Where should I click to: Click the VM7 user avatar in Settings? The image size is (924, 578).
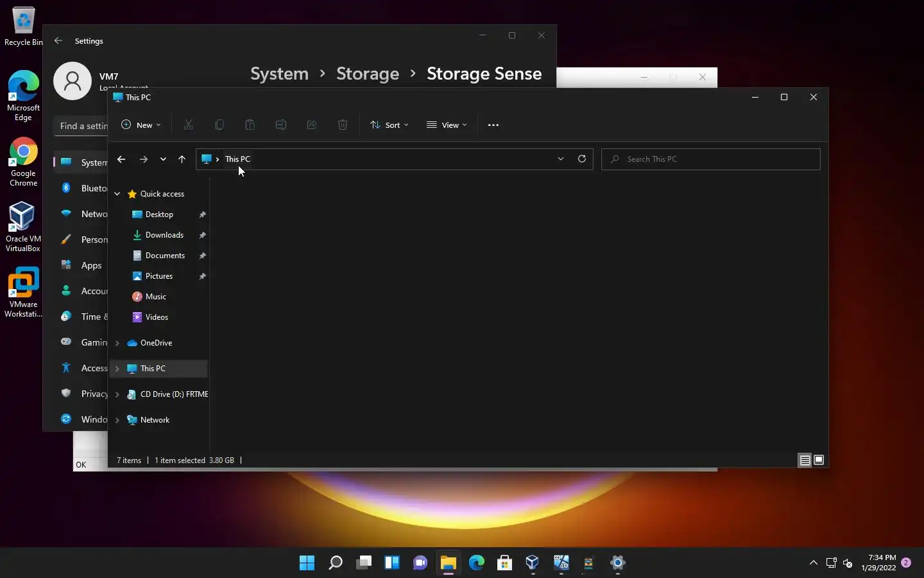click(73, 81)
